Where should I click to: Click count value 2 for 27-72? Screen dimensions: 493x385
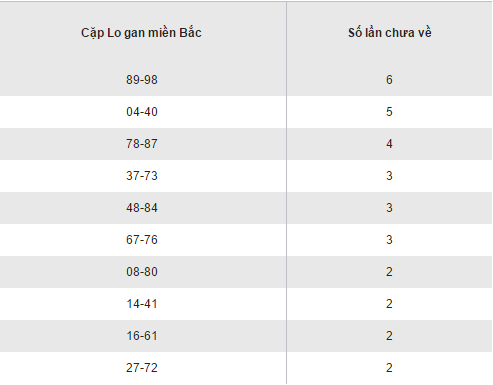tap(389, 368)
